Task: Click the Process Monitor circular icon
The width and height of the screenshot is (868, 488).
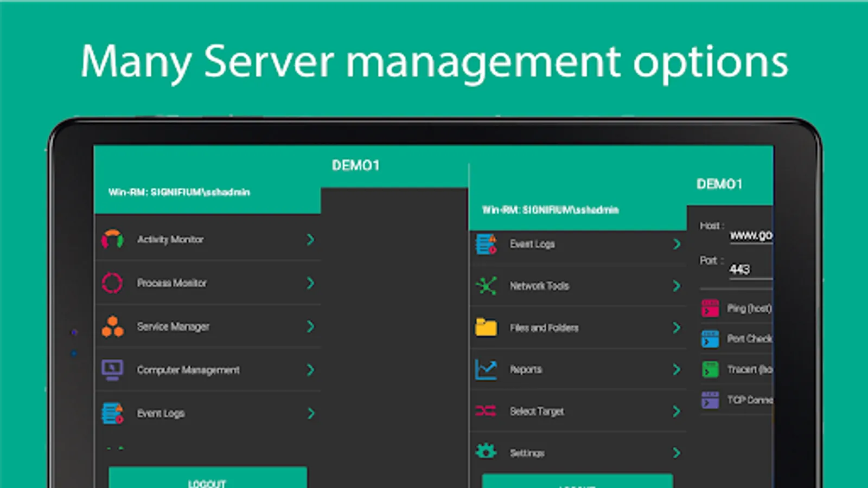Action: click(x=112, y=282)
